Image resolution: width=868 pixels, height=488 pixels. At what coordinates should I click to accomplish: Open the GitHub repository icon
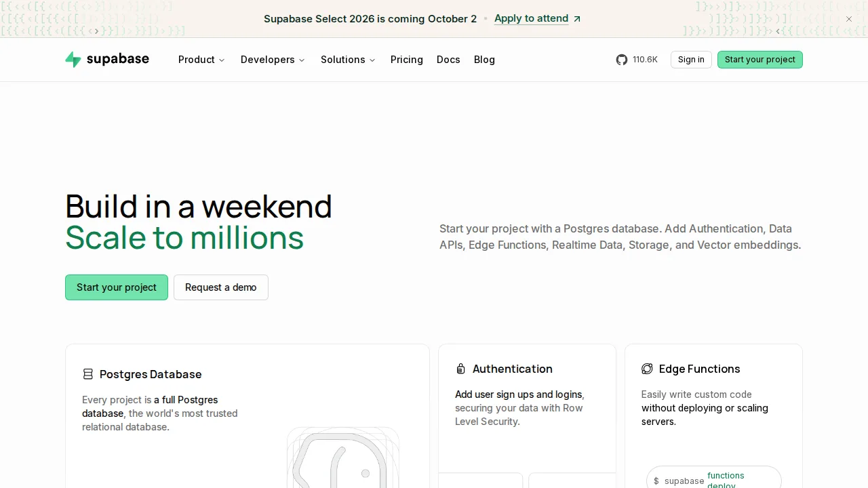pos(622,60)
